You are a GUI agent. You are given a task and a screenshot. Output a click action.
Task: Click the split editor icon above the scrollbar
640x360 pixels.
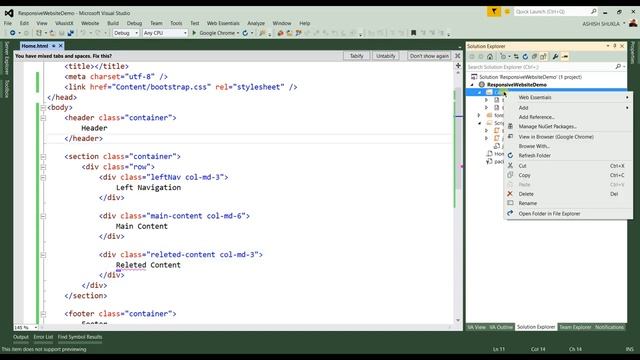[x=458, y=65]
